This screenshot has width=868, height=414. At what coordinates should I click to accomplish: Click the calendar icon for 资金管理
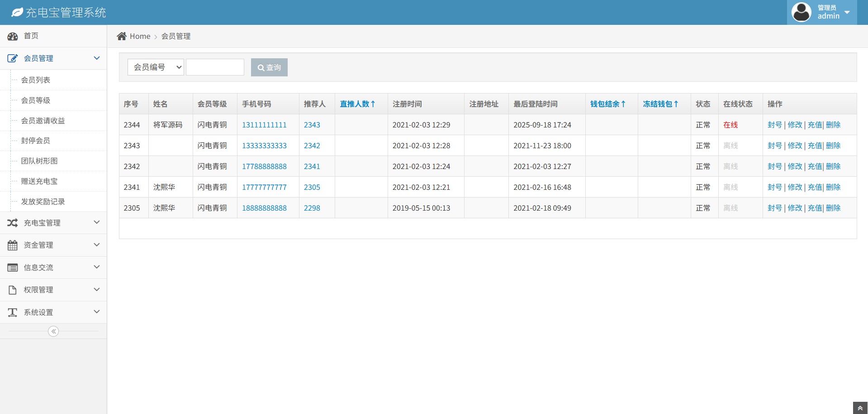(13, 245)
